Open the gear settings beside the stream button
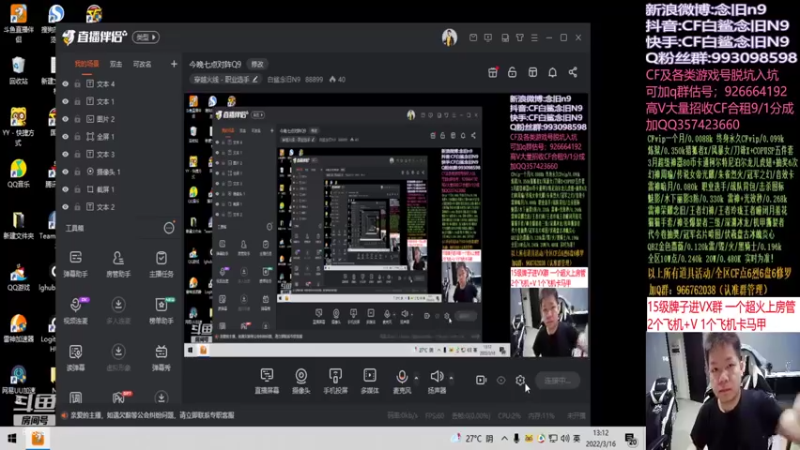Screen dimensions: 800x450 pos(520,380)
